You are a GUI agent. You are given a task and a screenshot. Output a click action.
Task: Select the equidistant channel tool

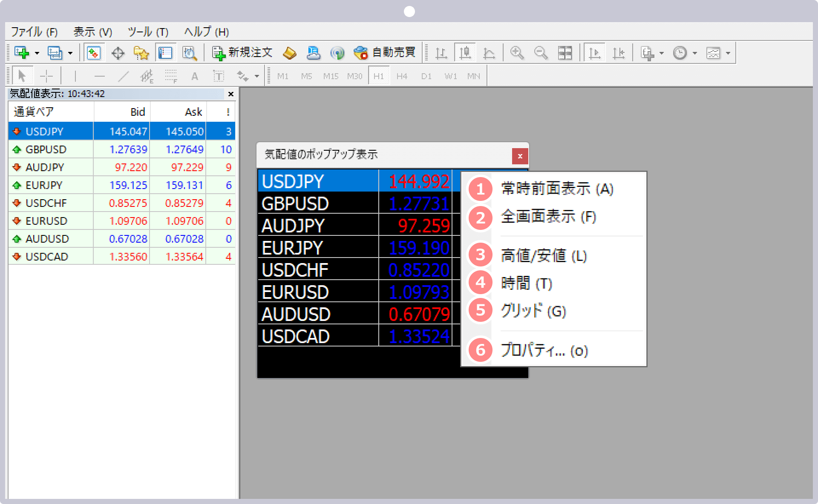point(147,76)
